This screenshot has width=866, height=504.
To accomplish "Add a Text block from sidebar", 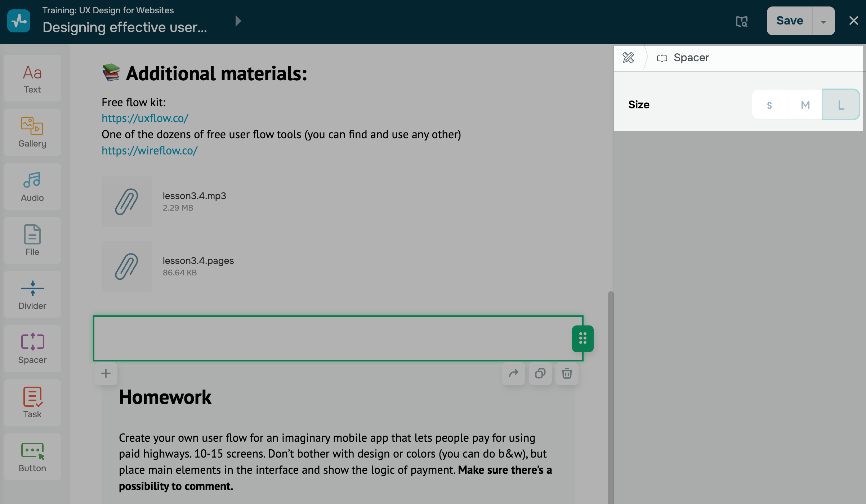I will click(32, 78).
